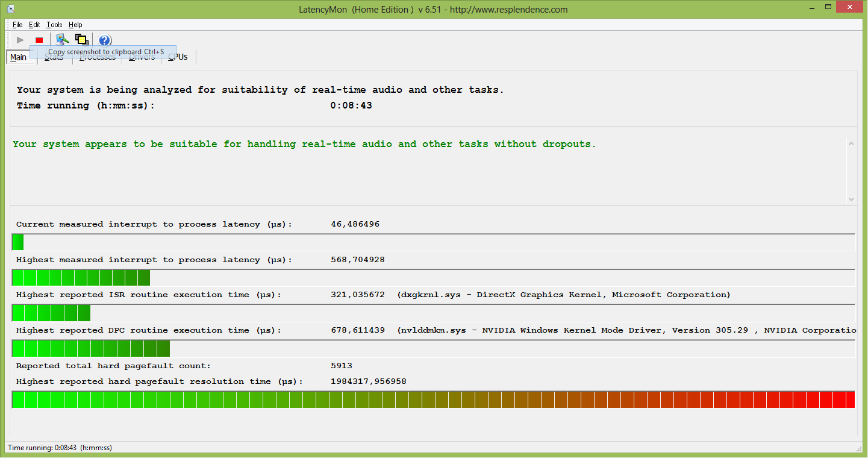Image resolution: width=868 pixels, height=458 pixels.
Task: Click the green suitability status message text
Action: [x=304, y=144]
